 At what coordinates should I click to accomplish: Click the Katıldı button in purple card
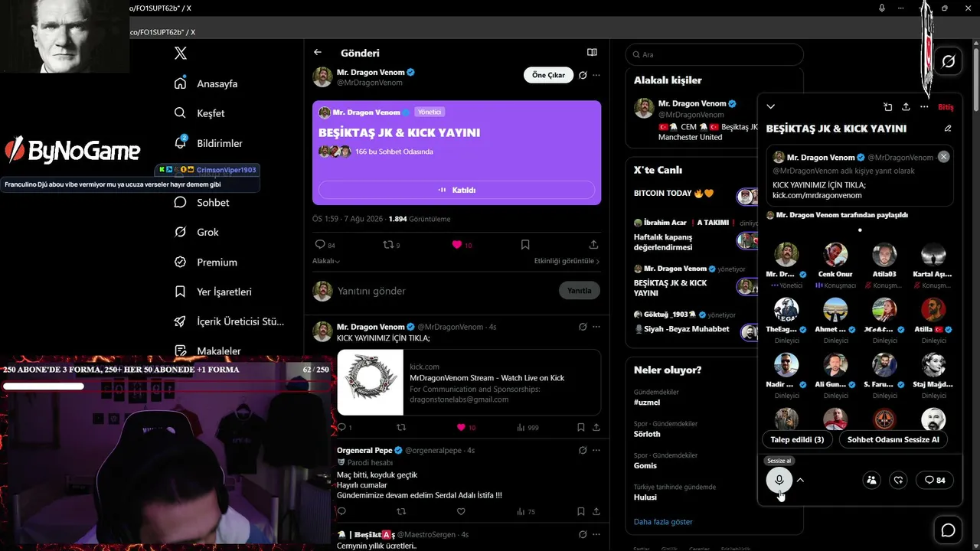point(456,190)
